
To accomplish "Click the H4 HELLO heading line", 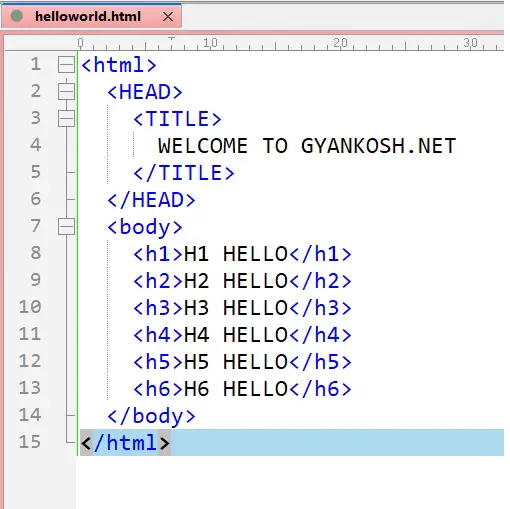I will click(242, 335).
